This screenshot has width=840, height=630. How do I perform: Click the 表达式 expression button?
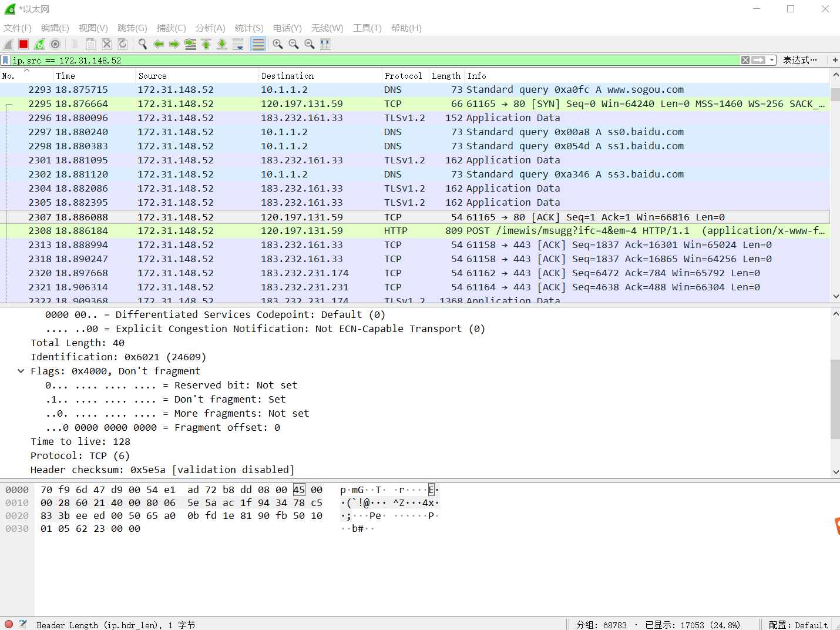(799, 60)
